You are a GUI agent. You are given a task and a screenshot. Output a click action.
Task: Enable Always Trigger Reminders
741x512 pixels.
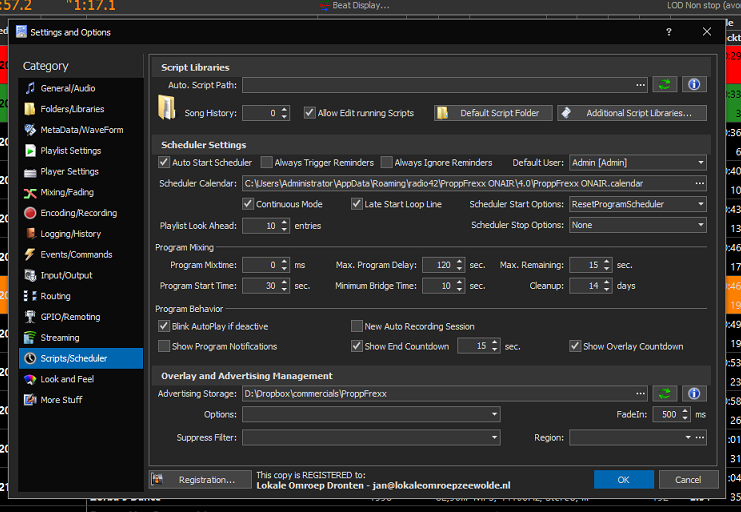pos(267,162)
